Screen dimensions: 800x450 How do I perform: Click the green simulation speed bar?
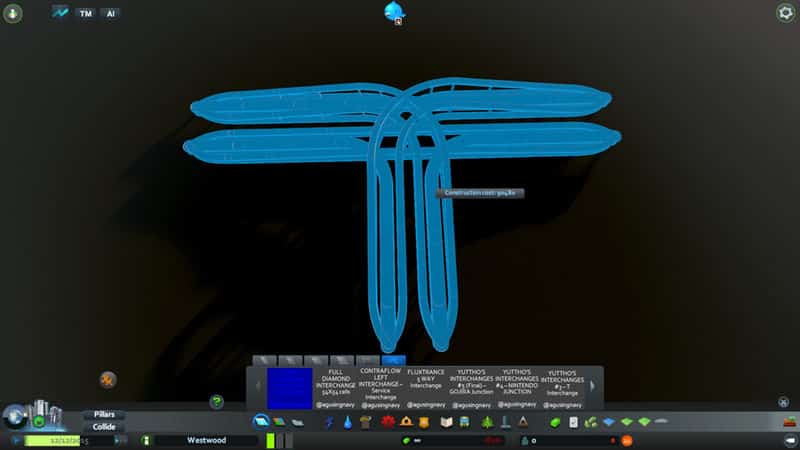pos(272,440)
